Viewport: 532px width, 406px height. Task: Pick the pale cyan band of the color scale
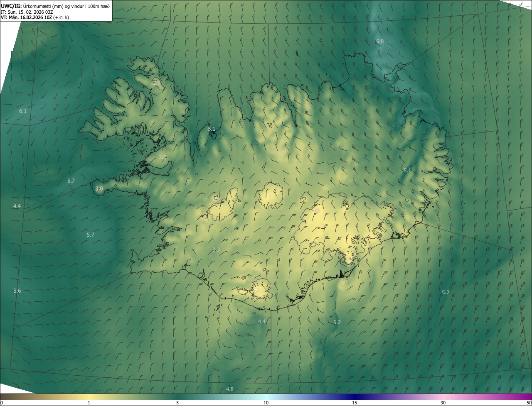tap(266, 396)
